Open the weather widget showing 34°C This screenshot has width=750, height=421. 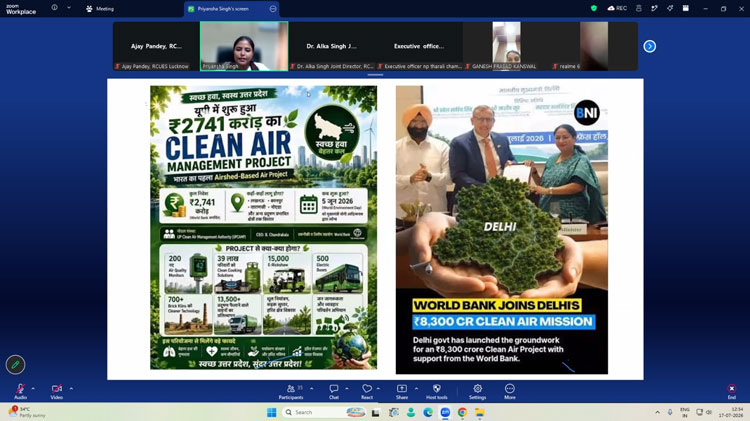(27, 412)
